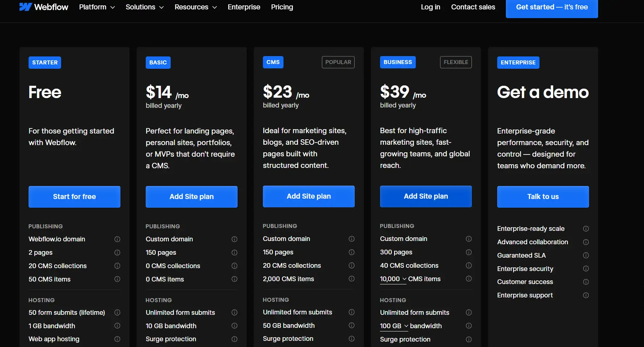Screen dimensions: 644x347
Task: Show info for 2,000 CMS items
Action: (x=351, y=279)
